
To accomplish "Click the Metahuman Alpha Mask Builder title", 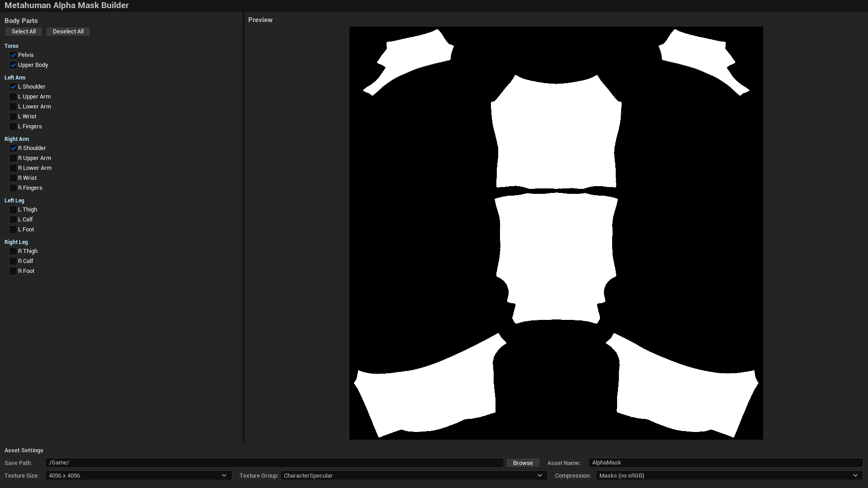I will tap(66, 5).
